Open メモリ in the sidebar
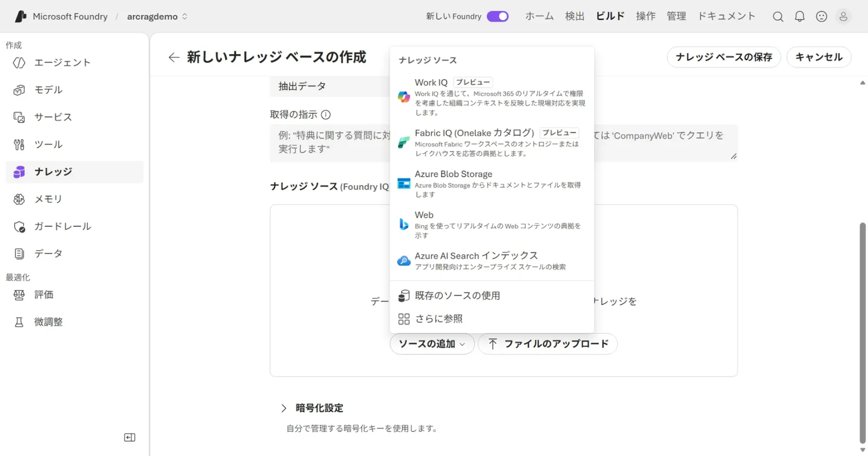The height and width of the screenshot is (456, 868). tap(75, 199)
